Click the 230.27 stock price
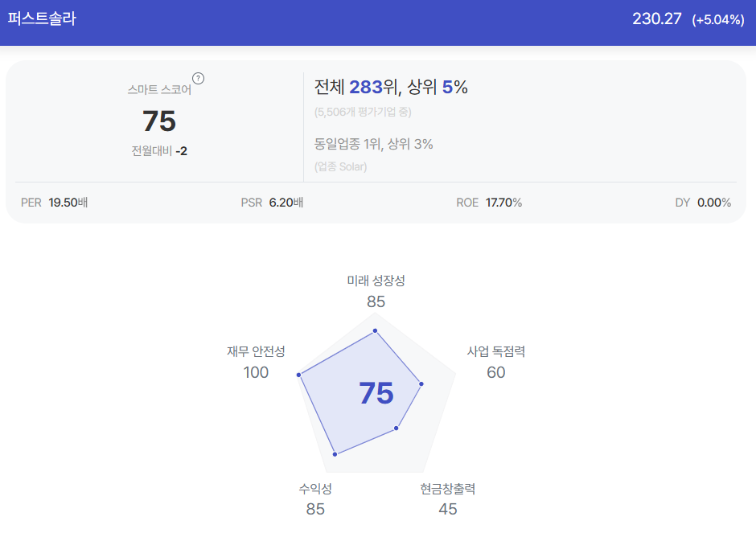The height and width of the screenshot is (533, 756). 657,18
